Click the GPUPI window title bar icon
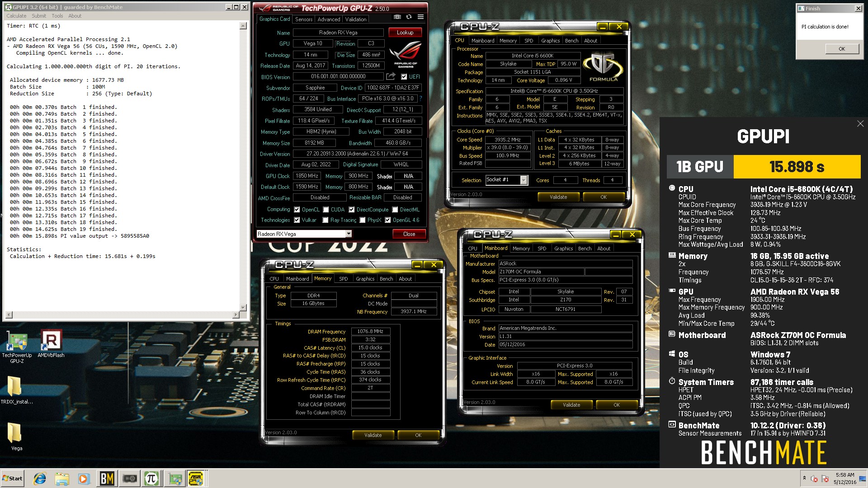This screenshot has height=488, width=868. pos(8,7)
